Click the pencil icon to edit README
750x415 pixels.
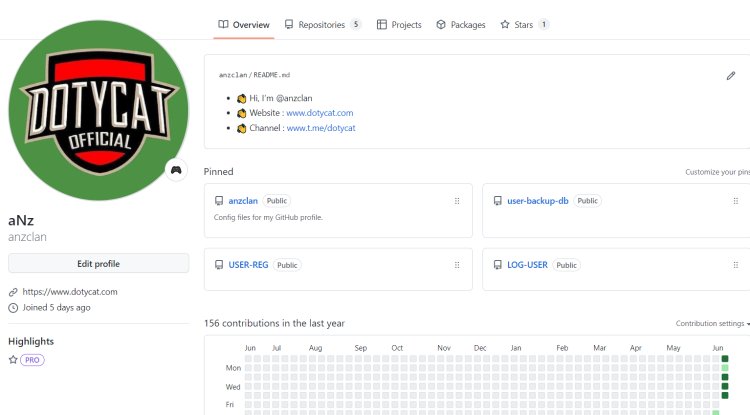(731, 75)
